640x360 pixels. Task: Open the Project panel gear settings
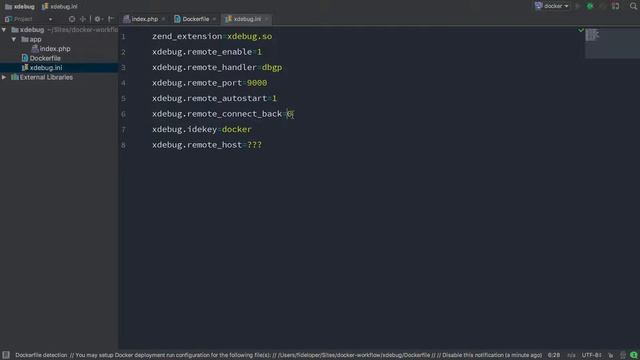pos(98,19)
